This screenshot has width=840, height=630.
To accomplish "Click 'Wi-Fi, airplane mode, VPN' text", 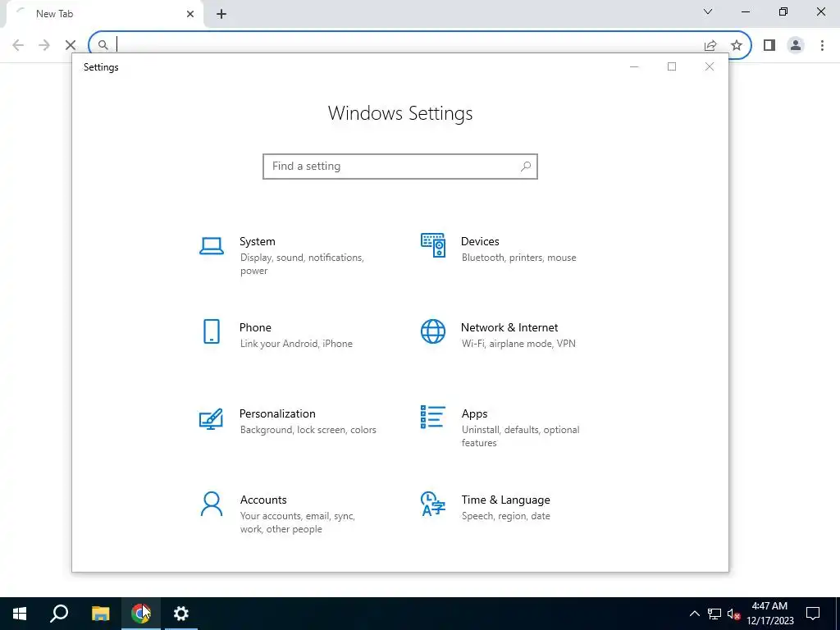I will click(x=518, y=344).
